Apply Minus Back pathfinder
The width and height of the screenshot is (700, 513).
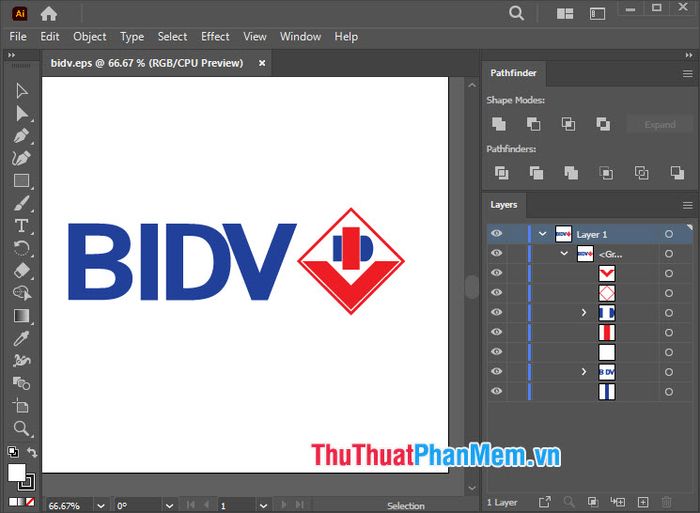pos(677,172)
